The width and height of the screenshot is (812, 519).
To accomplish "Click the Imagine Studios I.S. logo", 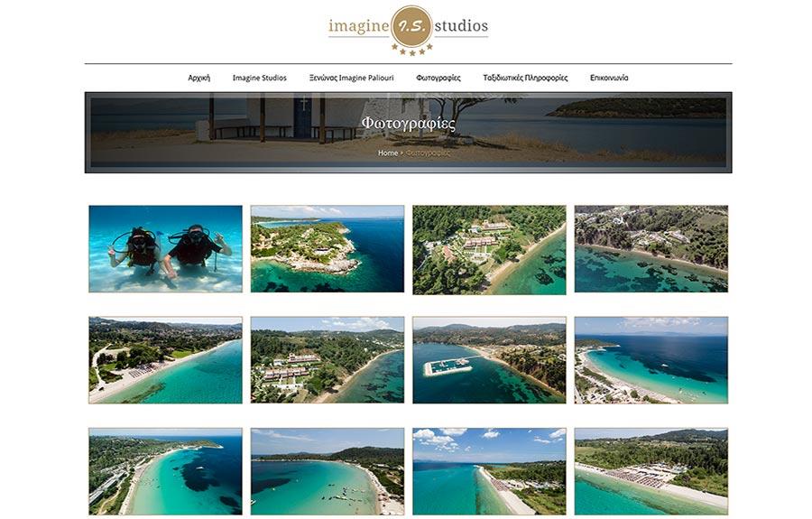I will point(408,30).
